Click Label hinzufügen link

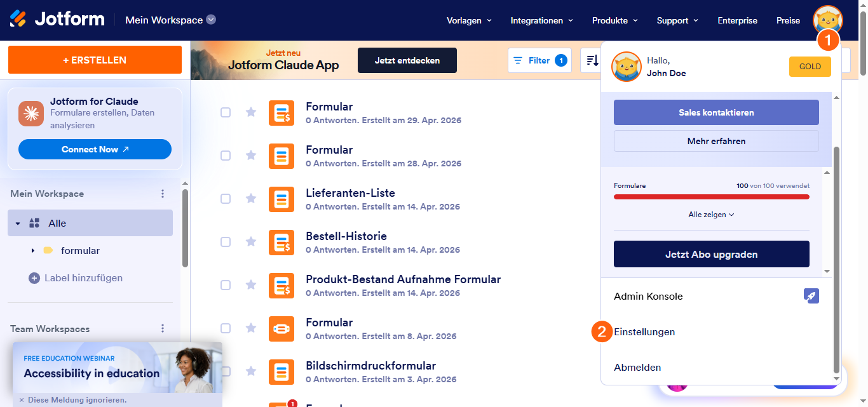(x=83, y=278)
